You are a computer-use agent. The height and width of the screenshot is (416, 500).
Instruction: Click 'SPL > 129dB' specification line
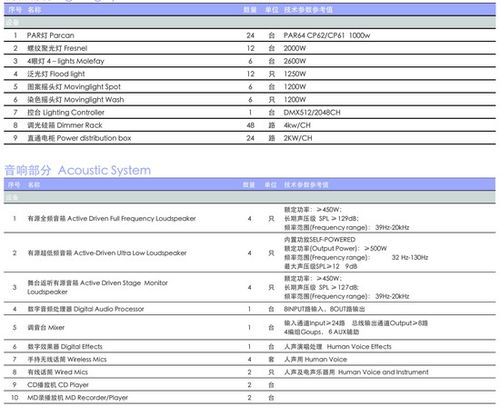coord(321,219)
